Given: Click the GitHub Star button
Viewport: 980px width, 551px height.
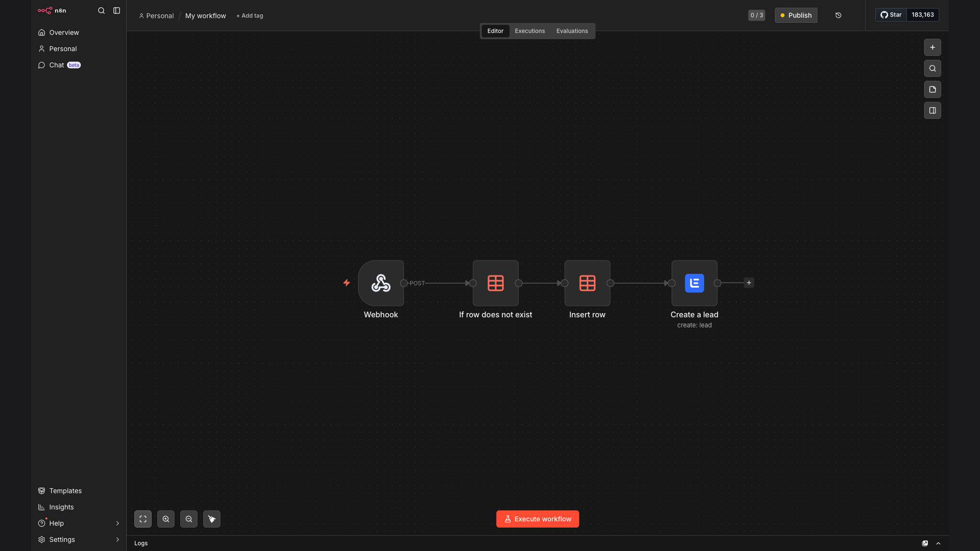Looking at the screenshot, I should (x=891, y=15).
